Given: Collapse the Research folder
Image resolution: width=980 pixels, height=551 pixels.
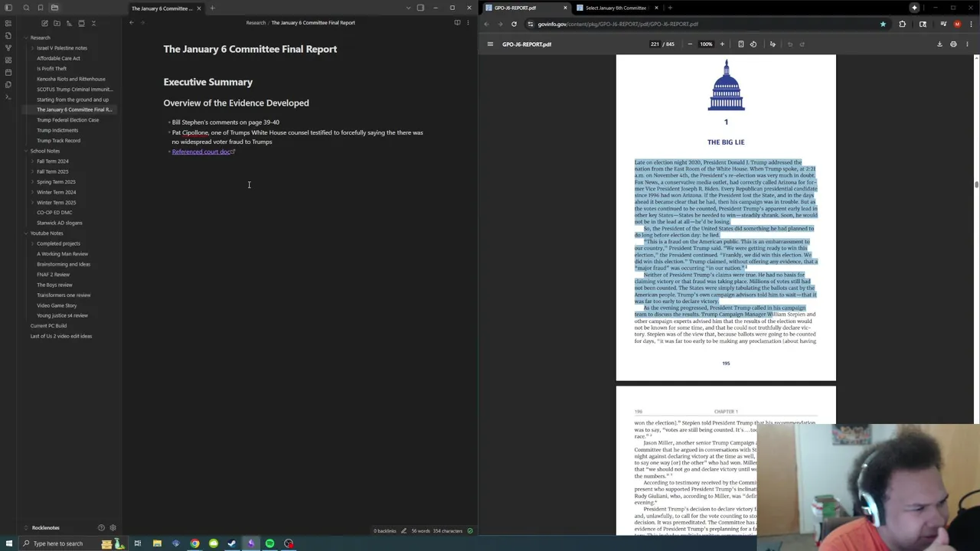Looking at the screenshot, I should click(x=40, y=37).
